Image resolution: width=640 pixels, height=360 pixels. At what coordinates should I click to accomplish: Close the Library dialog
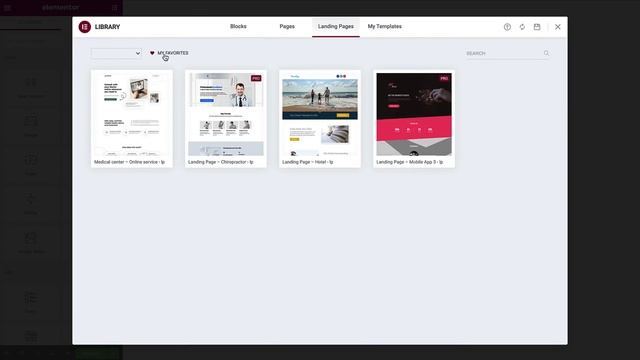[558, 27]
